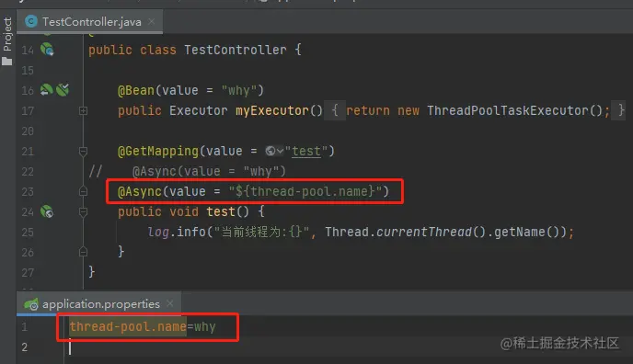Collapse the fold marker at line 21
The height and width of the screenshot is (364, 633).
coord(83,151)
